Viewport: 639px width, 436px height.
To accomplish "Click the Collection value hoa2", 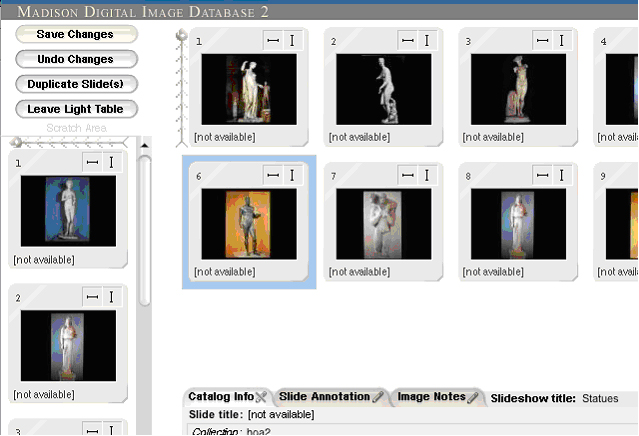I will (x=258, y=432).
